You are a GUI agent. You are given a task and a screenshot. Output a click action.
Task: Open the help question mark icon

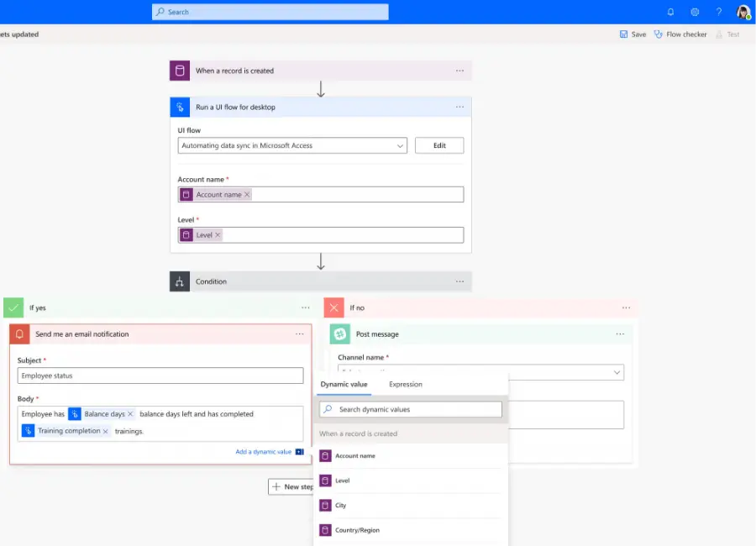tap(719, 12)
